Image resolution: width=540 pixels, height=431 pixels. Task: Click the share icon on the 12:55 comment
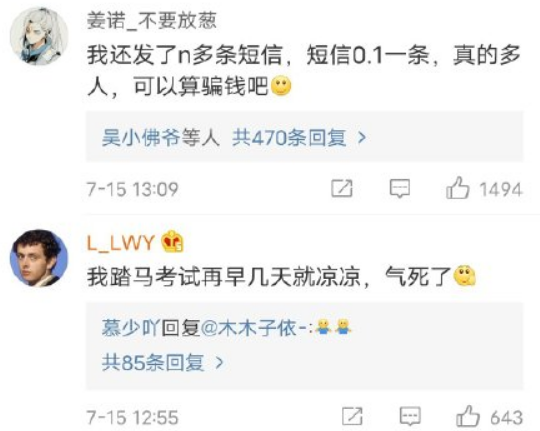point(352,416)
